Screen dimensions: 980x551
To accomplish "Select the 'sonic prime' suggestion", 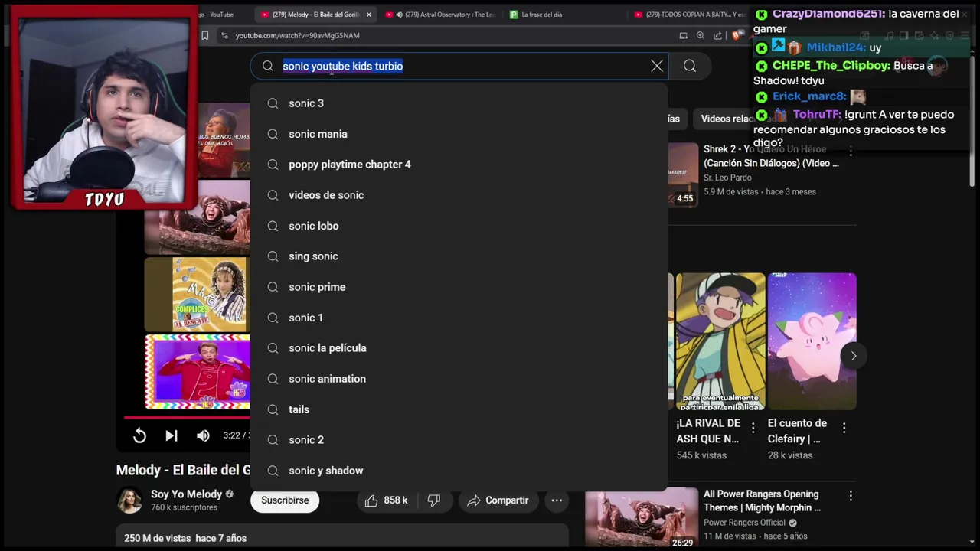I will coord(459,287).
